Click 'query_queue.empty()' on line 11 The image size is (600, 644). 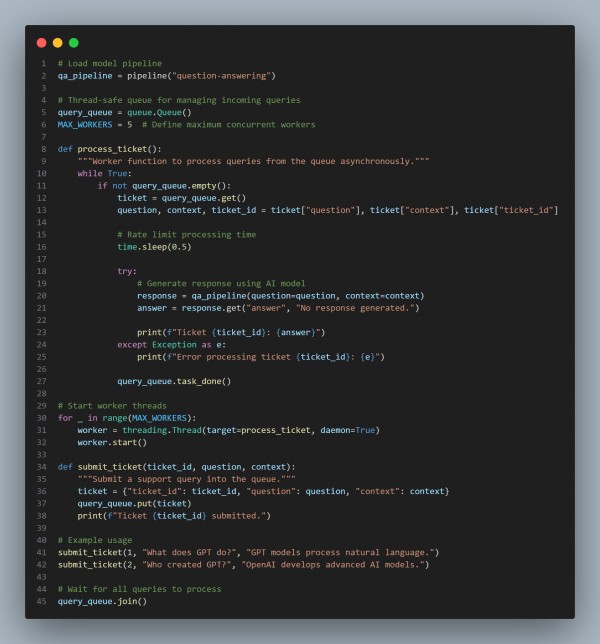click(179, 186)
